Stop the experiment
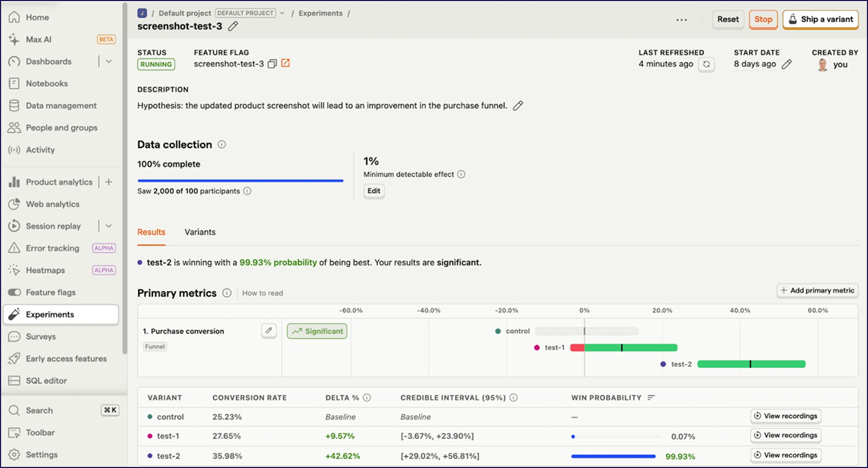This screenshot has width=868, height=468. pos(763,20)
